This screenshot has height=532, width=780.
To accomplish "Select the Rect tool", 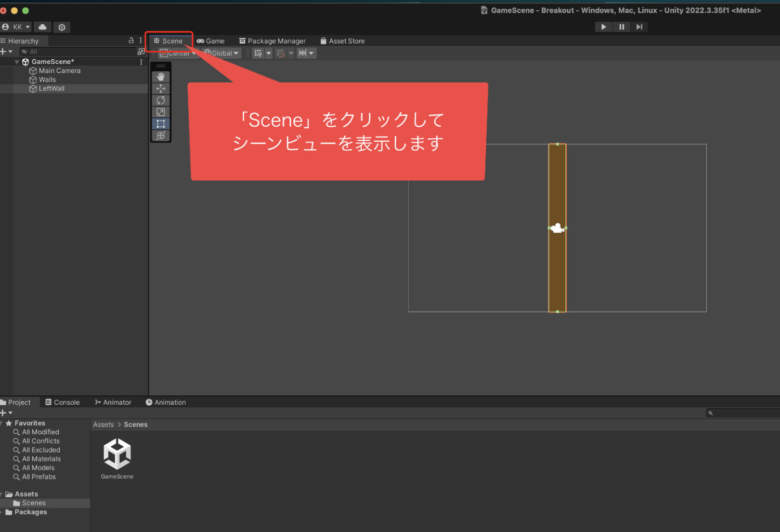I will [x=161, y=124].
